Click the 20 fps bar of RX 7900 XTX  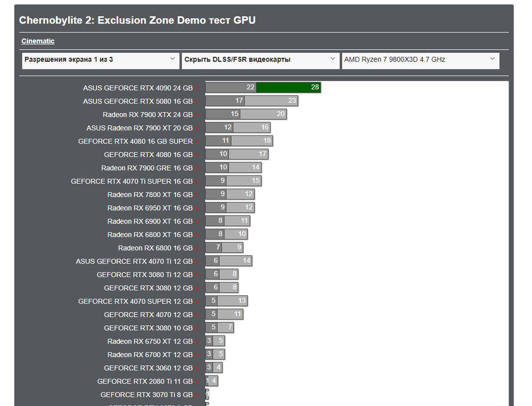pos(263,114)
